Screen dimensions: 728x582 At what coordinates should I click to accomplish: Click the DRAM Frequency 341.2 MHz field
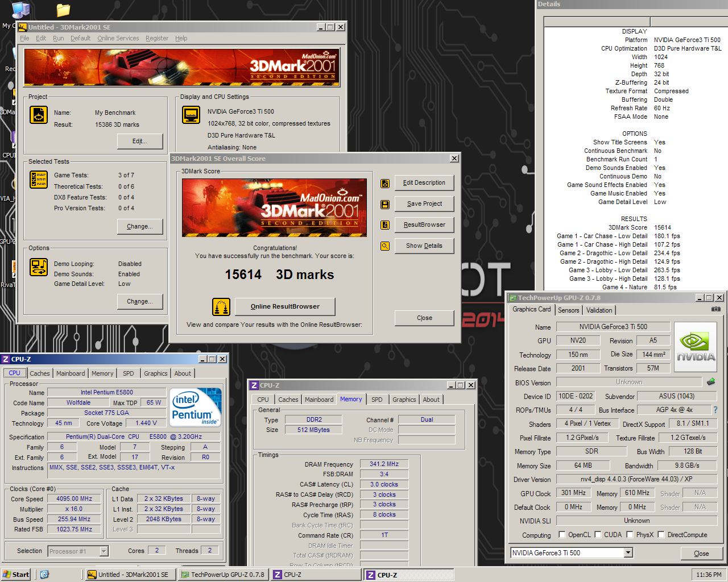coord(384,464)
